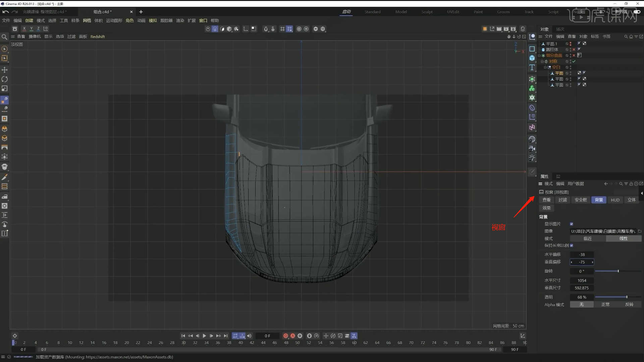
Task: Click the attribute manager back arrow
Action: 606,184
